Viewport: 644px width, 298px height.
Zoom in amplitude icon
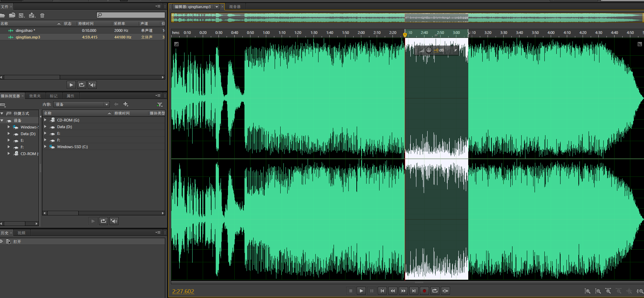coord(588,291)
